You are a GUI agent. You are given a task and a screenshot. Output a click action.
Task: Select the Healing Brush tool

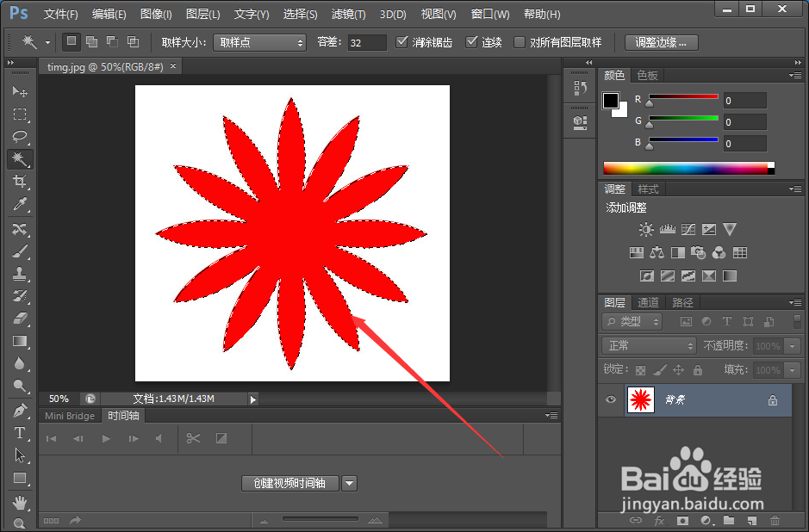point(20,229)
